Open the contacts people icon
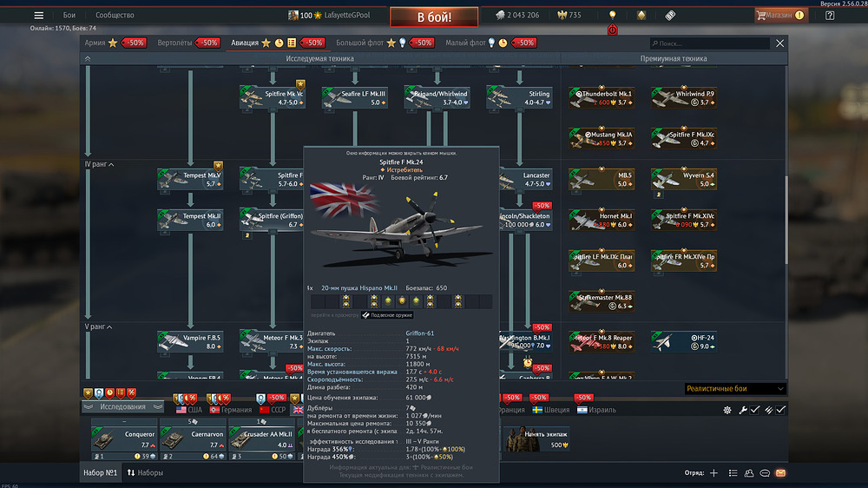Image resolution: width=868 pixels, height=488 pixels. (749, 473)
